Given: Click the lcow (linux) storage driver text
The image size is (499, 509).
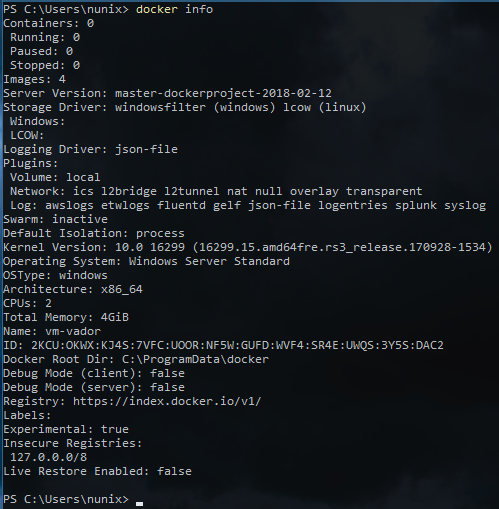Looking at the screenshot, I should (x=325, y=107).
